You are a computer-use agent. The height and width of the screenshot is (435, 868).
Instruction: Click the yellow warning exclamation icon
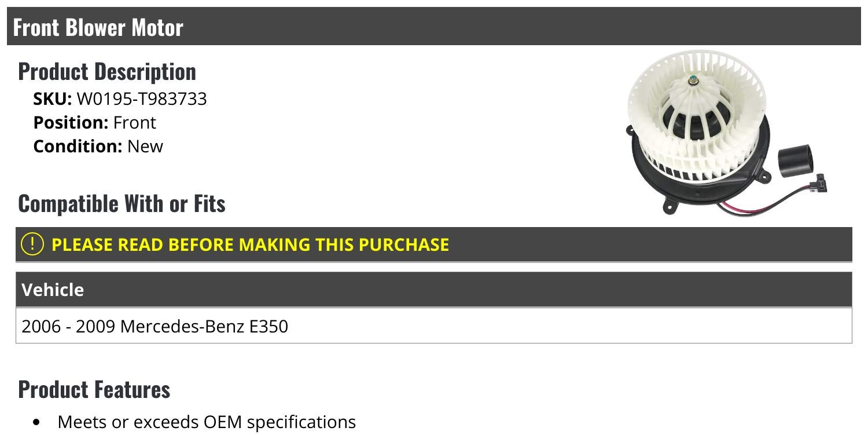coord(32,244)
